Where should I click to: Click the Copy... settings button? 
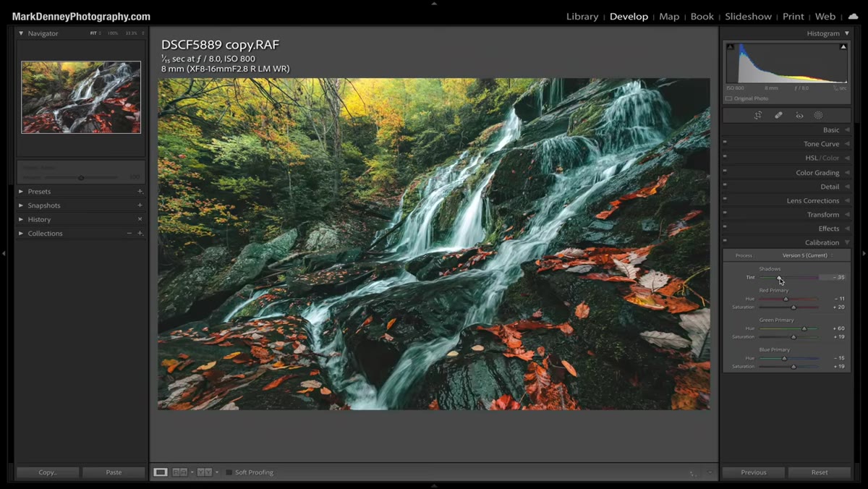pyautogui.click(x=48, y=472)
